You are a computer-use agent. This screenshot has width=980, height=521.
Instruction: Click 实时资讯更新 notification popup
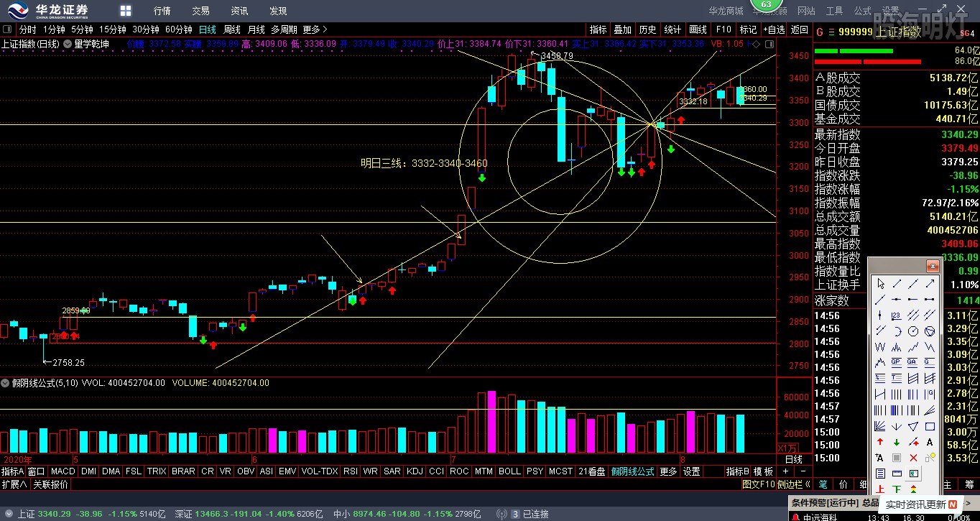point(921,504)
